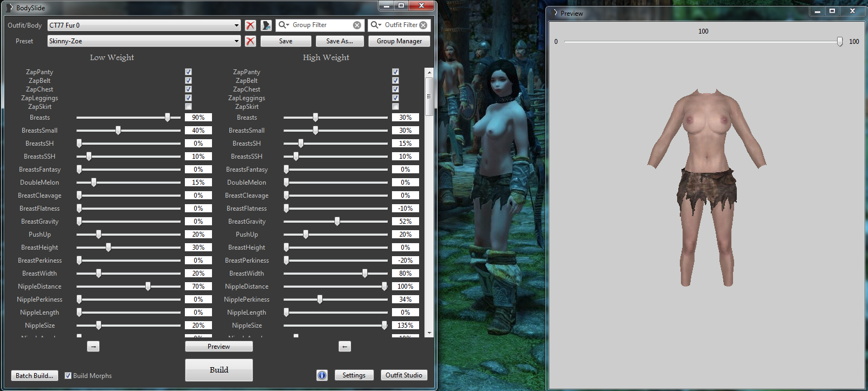Click the red X beside the Preset dropdown

click(250, 41)
